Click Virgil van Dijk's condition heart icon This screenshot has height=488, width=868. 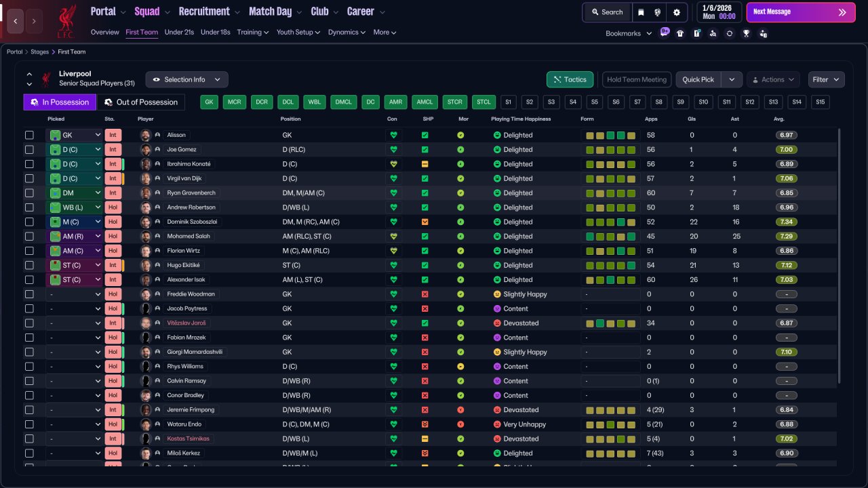[393, 178]
